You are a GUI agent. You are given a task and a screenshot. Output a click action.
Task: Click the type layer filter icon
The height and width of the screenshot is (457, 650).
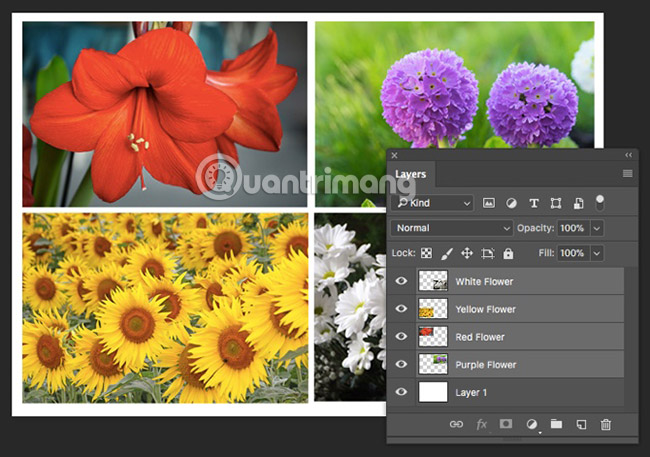coord(533,203)
